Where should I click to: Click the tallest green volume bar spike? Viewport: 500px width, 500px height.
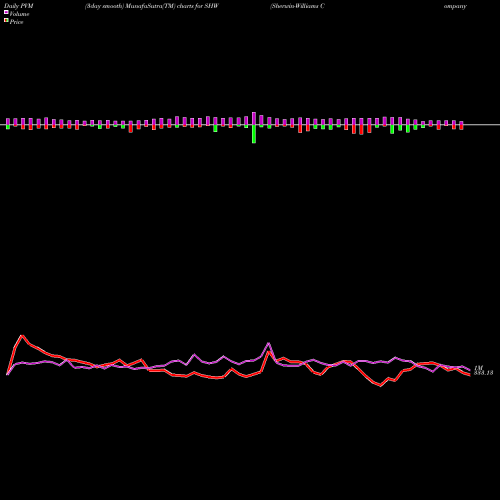(x=254, y=134)
